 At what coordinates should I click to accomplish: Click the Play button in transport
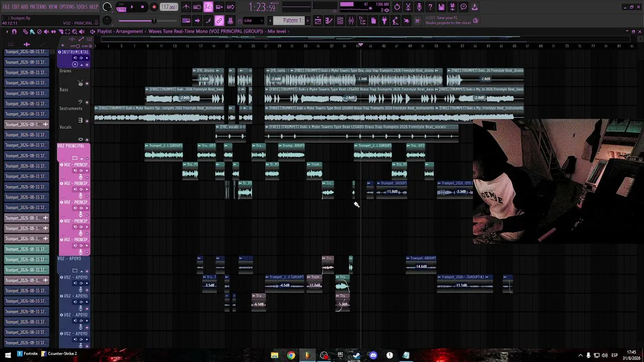(132, 7)
